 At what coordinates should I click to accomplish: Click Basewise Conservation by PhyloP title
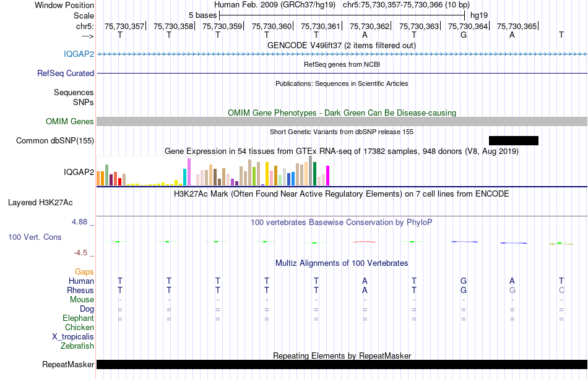342,223
